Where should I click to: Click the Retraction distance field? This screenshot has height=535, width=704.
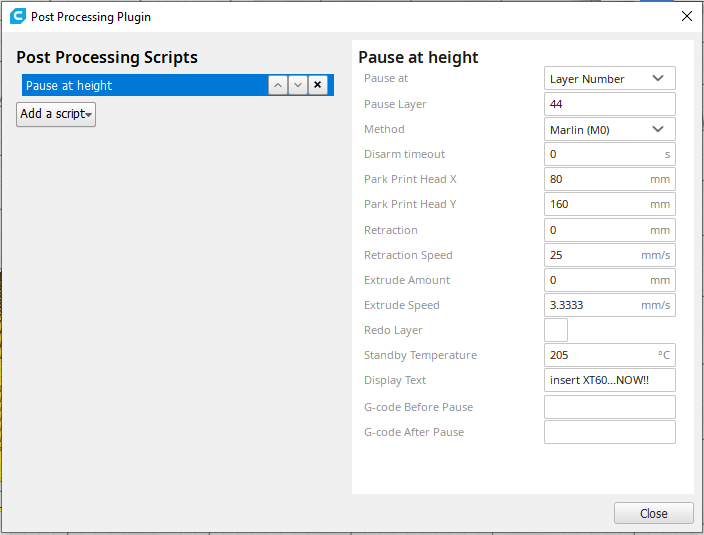(x=610, y=230)
